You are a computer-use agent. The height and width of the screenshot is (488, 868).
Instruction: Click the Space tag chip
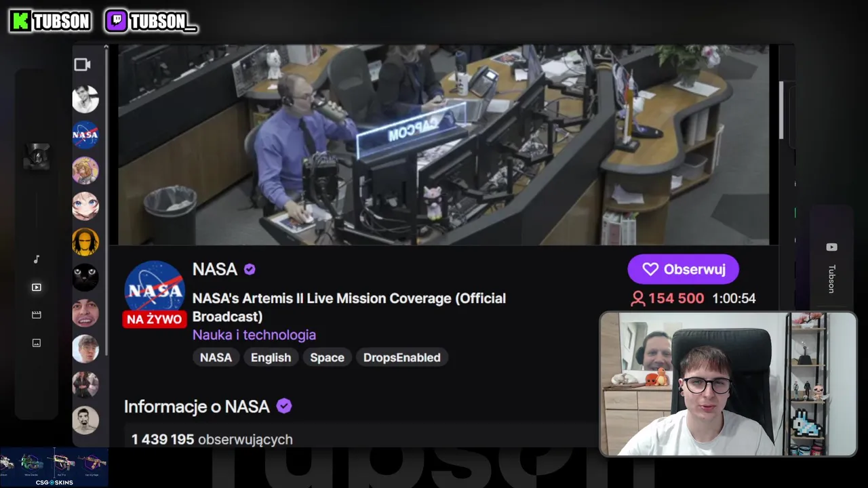point(327,357)
